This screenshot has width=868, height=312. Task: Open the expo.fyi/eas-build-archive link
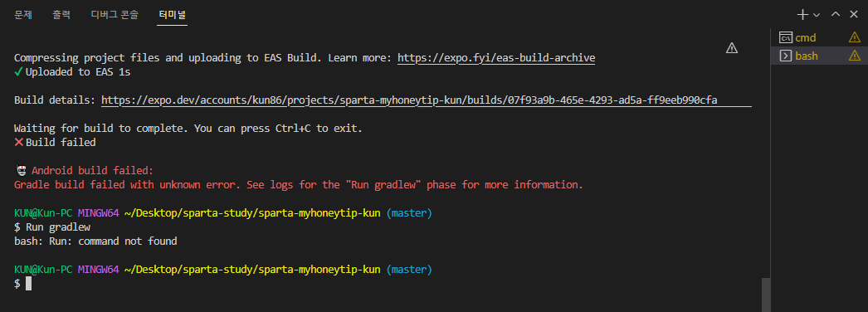pos(496,57)
